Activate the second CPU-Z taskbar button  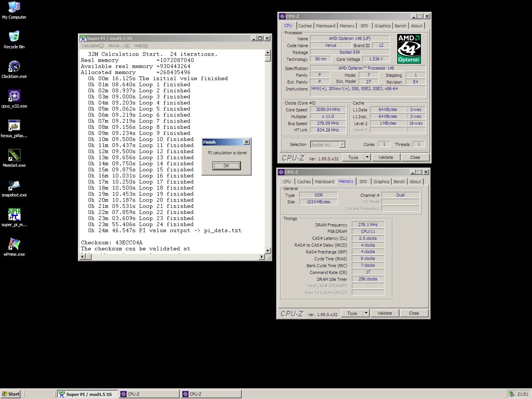click(211, 394)
